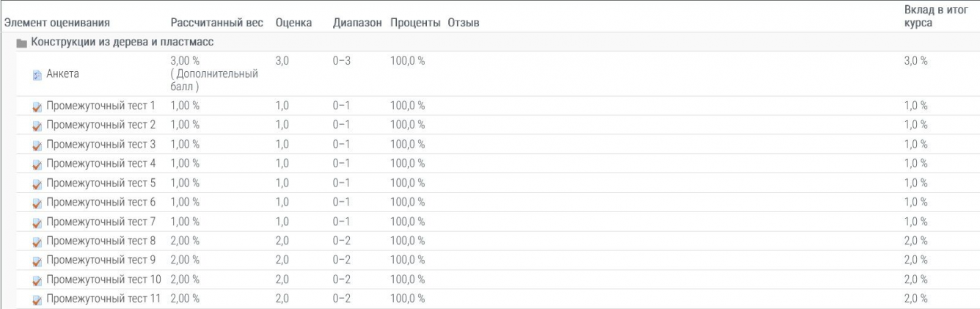Click the Элемент оценивания column header

57,23
